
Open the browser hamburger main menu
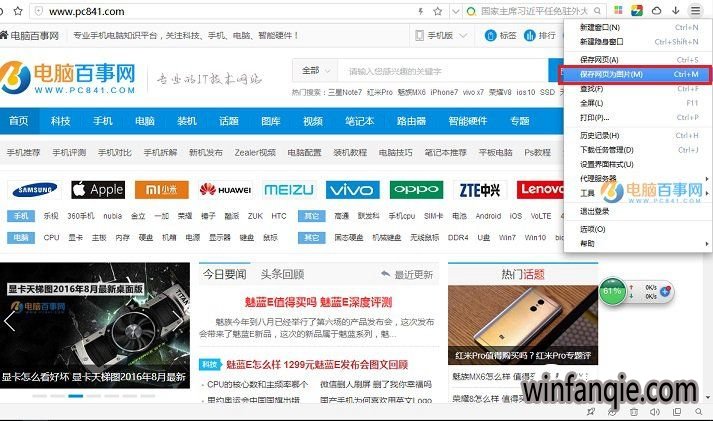(x=695, y=10)
